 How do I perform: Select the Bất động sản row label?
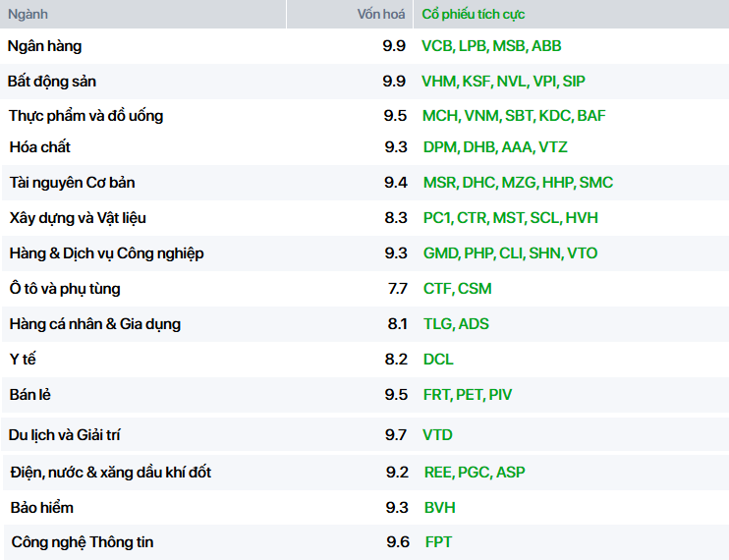pos(52,82)
